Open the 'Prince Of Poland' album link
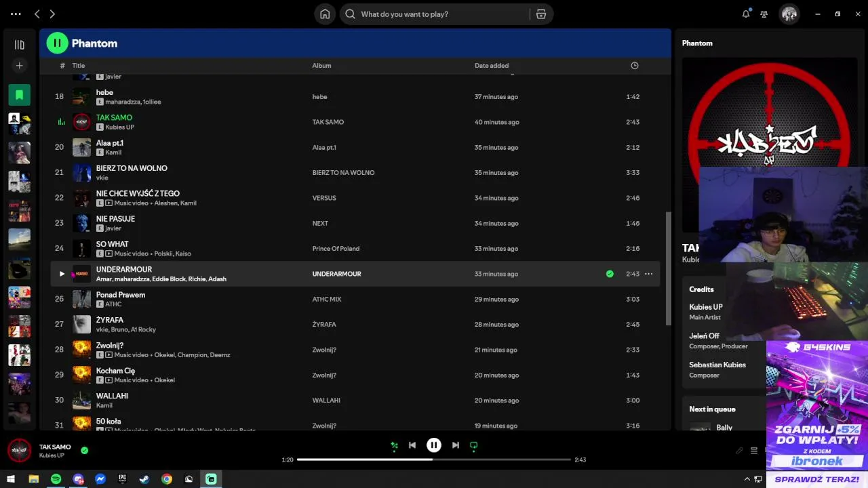Image resolution: width=868 pixels, height=488 pixels. [336, 248]
